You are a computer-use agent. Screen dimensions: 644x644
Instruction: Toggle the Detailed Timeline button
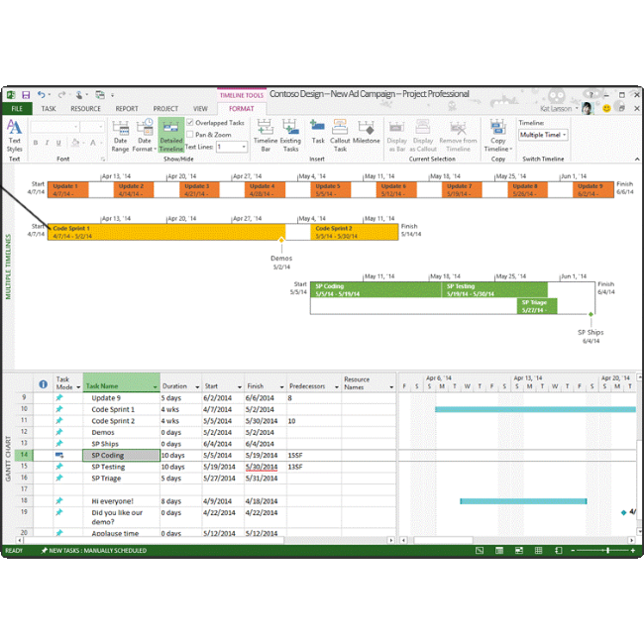(170, 136)
